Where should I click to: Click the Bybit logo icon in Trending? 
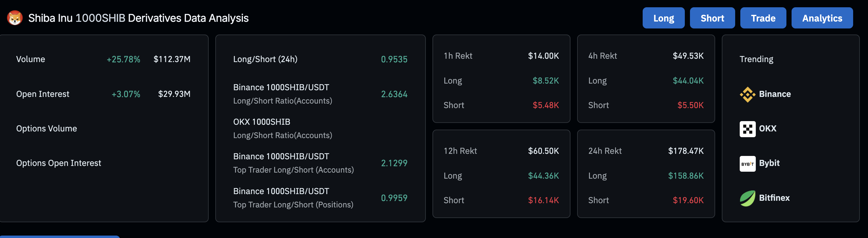747,164
